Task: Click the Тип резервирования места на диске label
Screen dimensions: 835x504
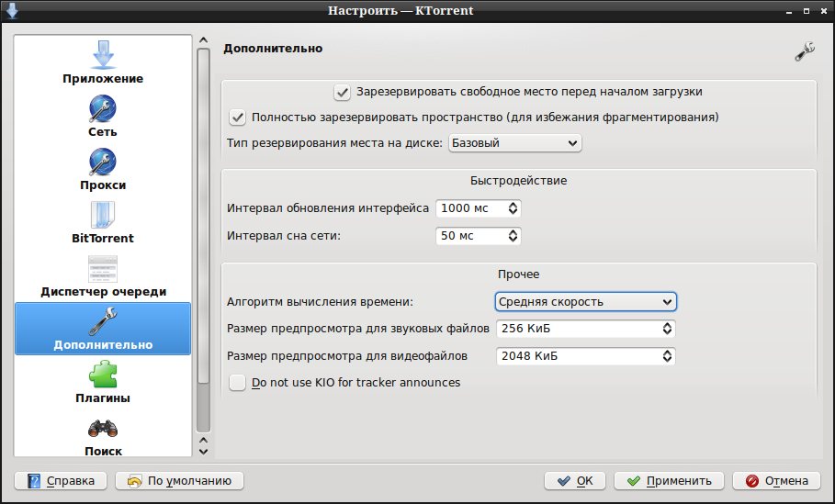Action: click(x=334, y=142)
